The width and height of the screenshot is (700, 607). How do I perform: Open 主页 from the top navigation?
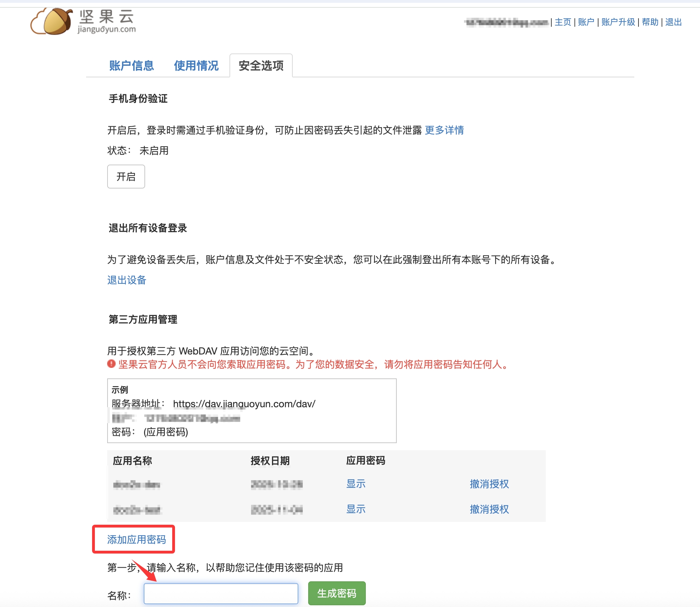[563, 22]
